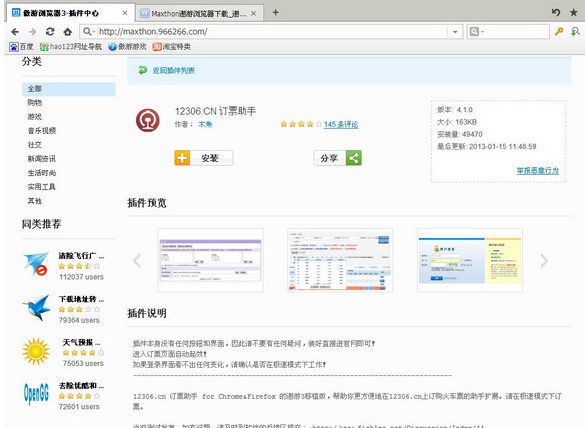
Task: Open the hao123网址导航 bookmark
Action: (x=71, y=47)
